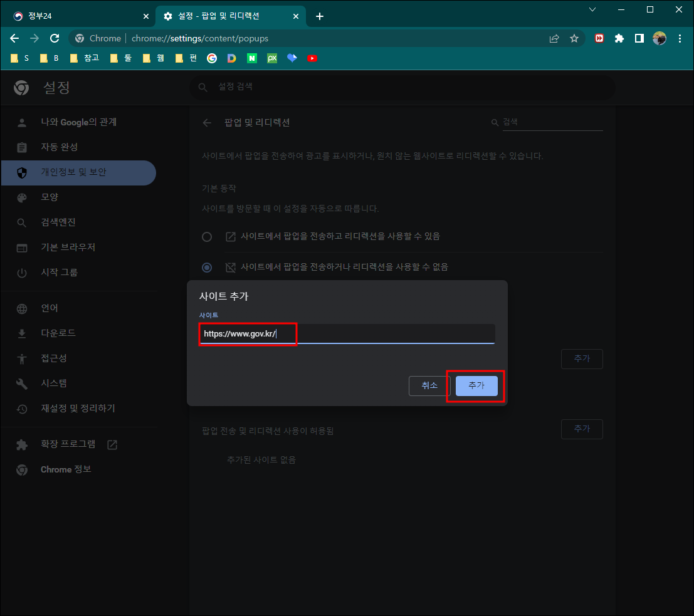Select 시작 그룹 in the settings sidebar

coord(60,272)
